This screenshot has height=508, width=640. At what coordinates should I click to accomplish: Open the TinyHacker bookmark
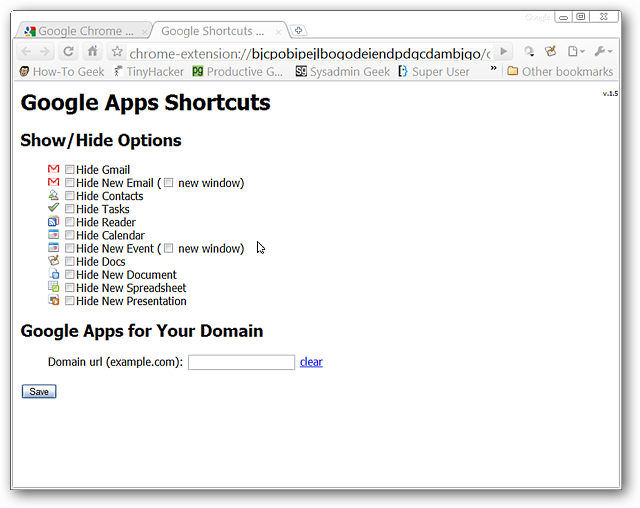(x=149, y=72)
